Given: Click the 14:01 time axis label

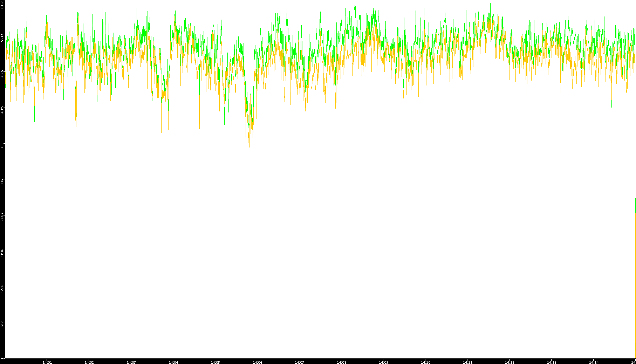Looking at the screenshot, I should (x=47, y=362).
